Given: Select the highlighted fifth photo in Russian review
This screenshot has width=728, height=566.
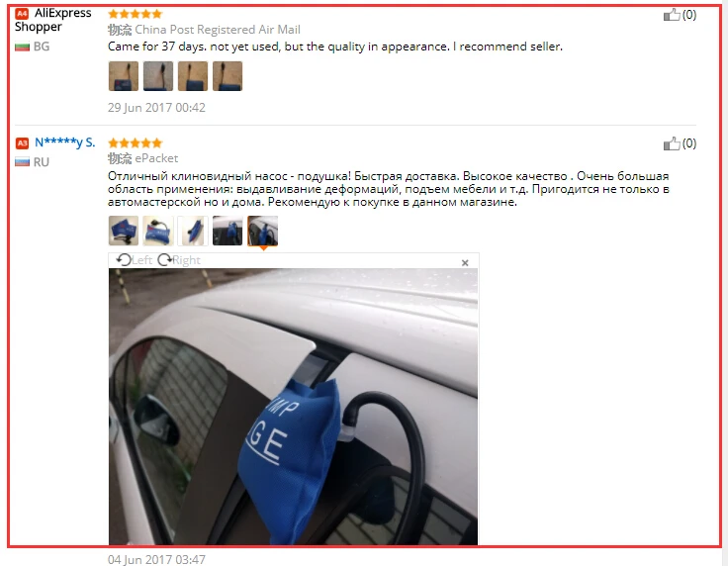Looking at the screenshot, I should [263, 231].
